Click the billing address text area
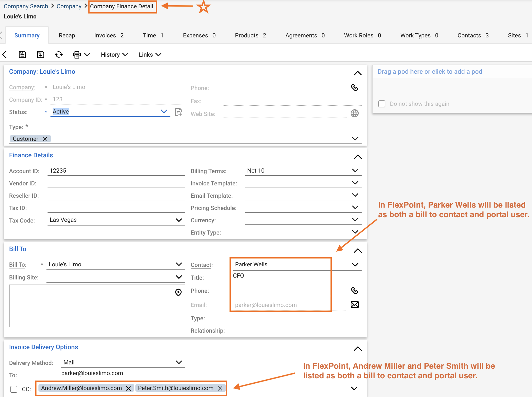This screenshot has width=532, height=397. click(97, 306)
